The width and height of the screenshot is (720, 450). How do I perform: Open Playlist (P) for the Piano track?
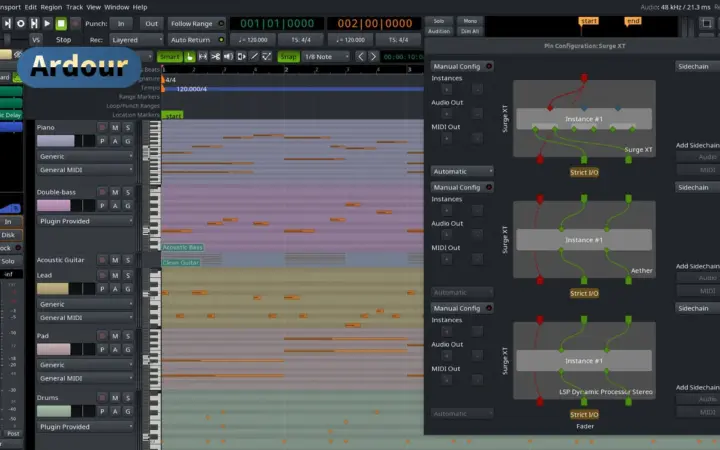[102, 141]
